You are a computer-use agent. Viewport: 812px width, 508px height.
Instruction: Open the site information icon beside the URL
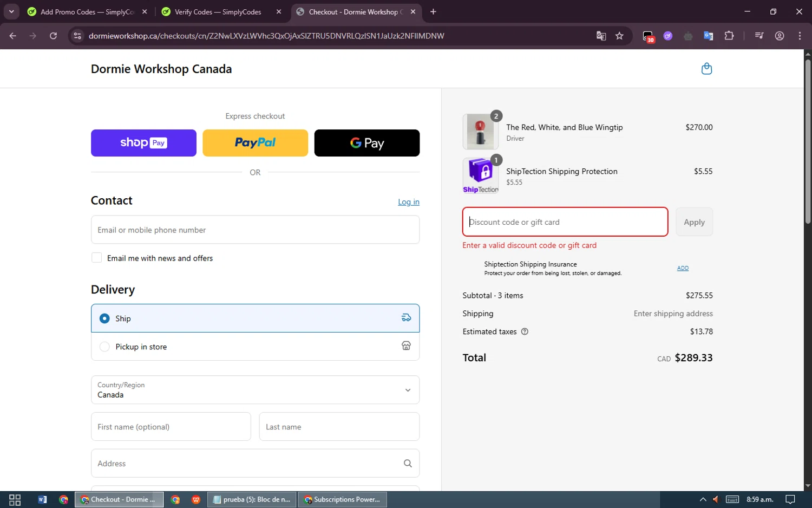pos(77,36)
